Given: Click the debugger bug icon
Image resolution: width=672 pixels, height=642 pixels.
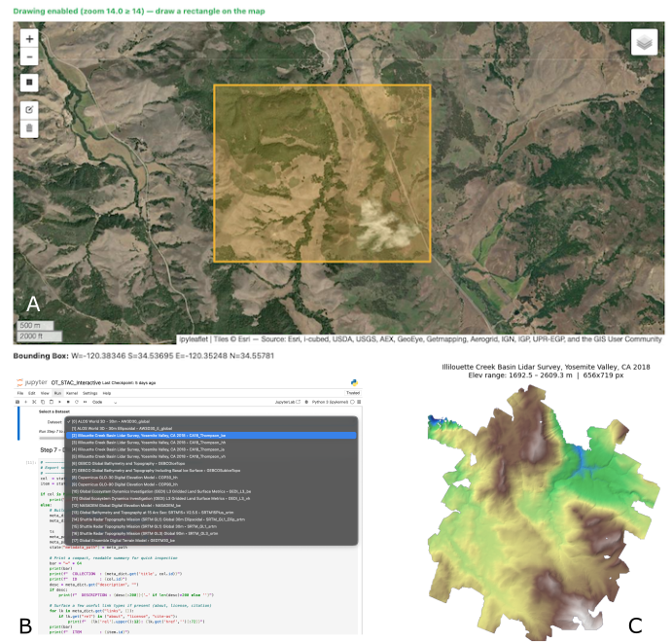Looking at the screenshot, I should tap(306, 402).
